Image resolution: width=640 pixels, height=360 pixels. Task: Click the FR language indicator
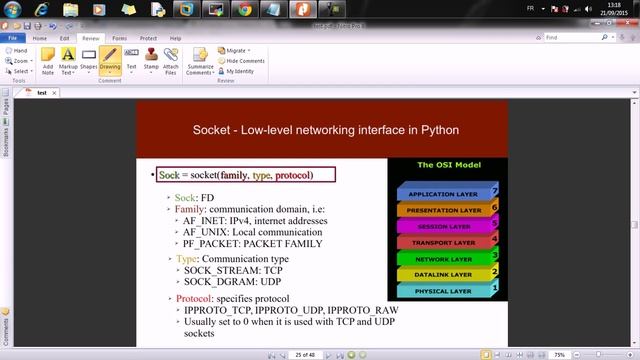pos(530,9)
